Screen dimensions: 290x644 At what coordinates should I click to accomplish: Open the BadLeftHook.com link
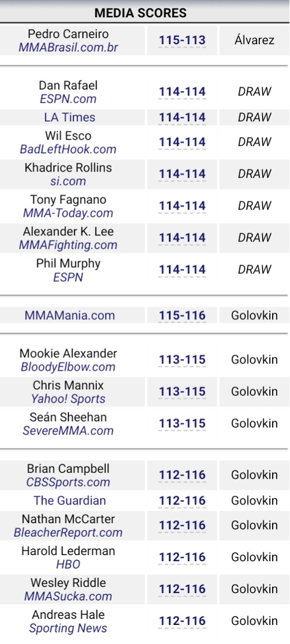coord(68,149)
